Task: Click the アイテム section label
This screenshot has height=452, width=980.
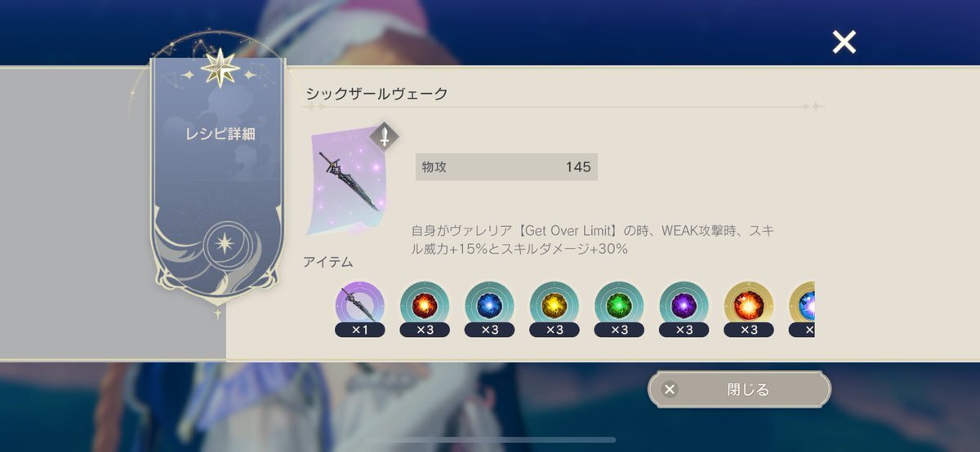Action: 328,262
